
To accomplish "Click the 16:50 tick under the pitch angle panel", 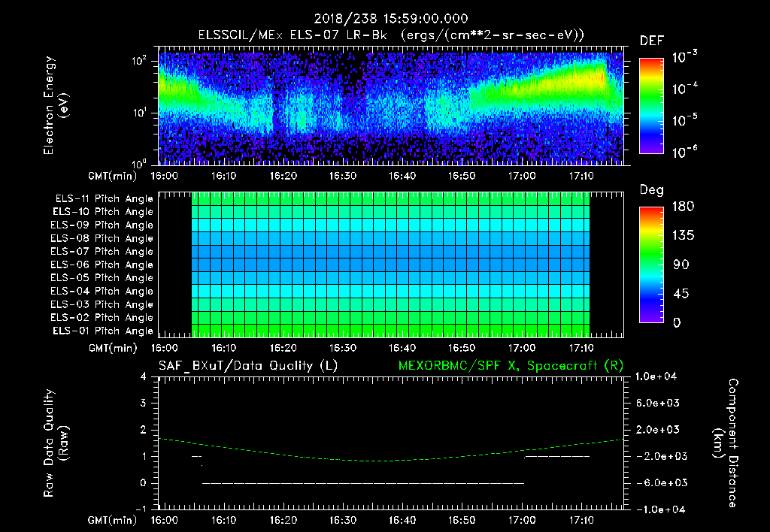I will tap(462, 348).
